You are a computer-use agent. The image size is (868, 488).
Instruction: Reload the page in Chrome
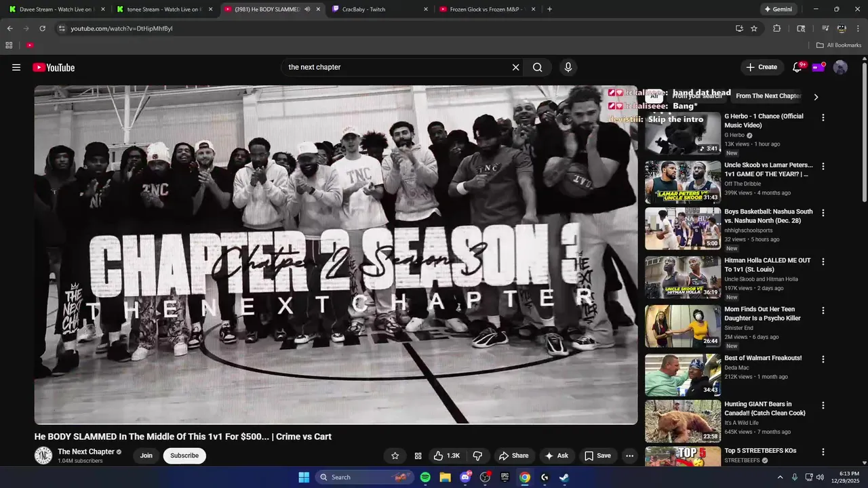point(42,28)
